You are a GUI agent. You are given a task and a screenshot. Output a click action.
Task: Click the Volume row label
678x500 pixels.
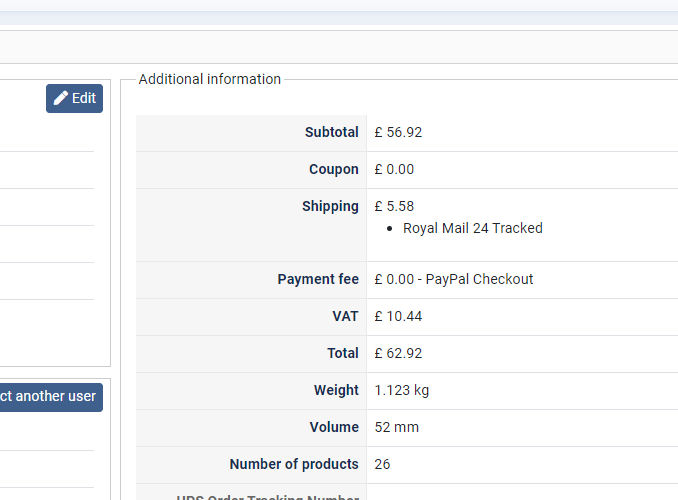pos(334,427)
